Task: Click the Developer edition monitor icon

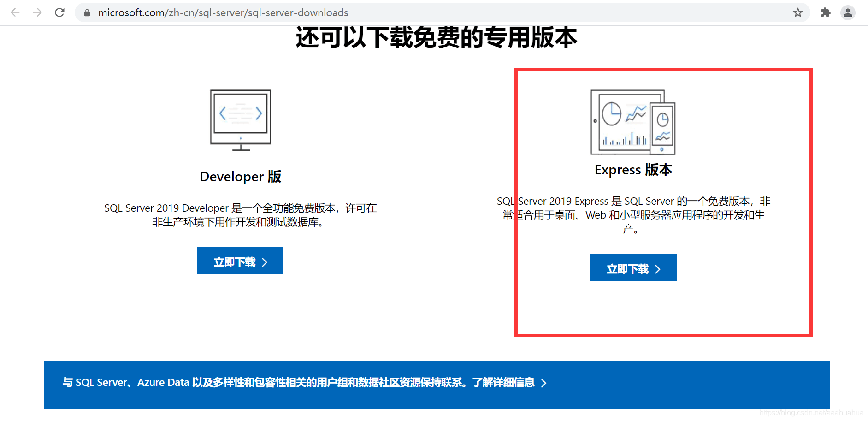Action: (x=241, y=120)
